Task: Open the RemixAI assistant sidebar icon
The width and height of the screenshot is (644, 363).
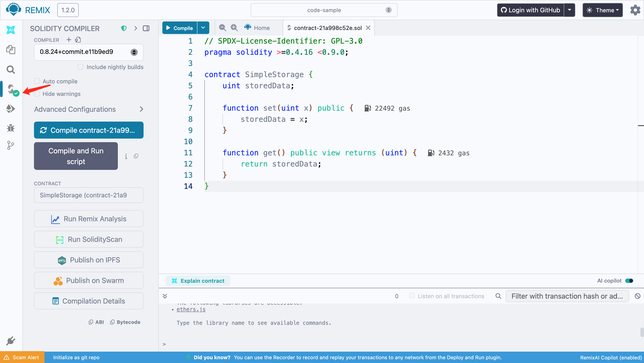Action: click(11, 30)
